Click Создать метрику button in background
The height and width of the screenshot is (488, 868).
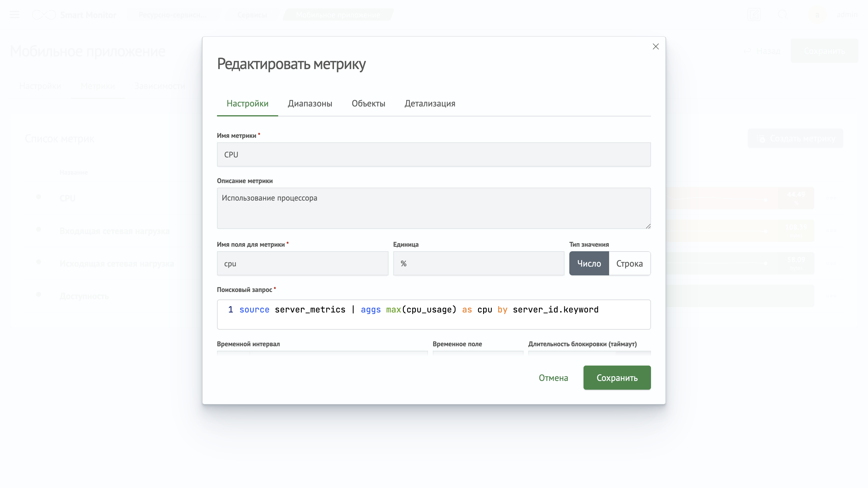[x=796, y=138]
